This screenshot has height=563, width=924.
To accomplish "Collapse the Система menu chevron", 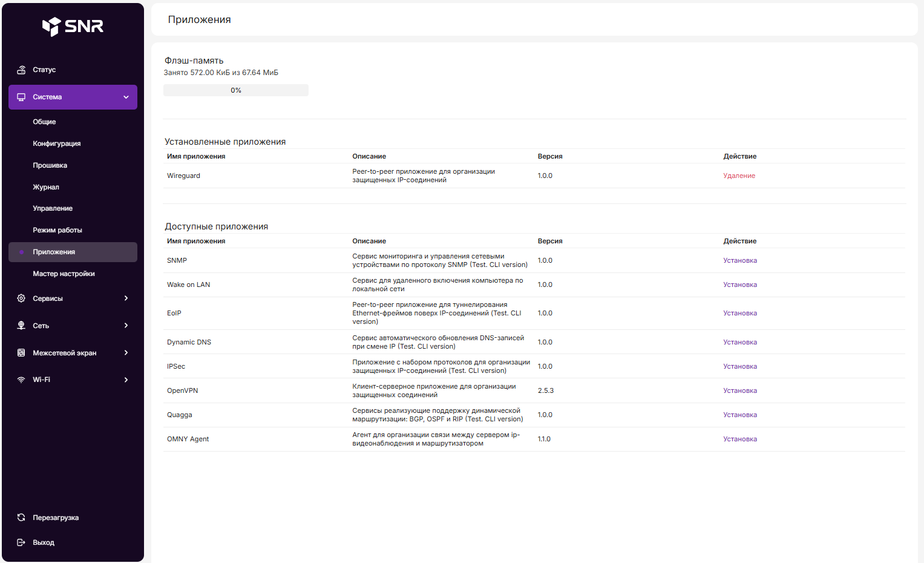I will (126, 97).
